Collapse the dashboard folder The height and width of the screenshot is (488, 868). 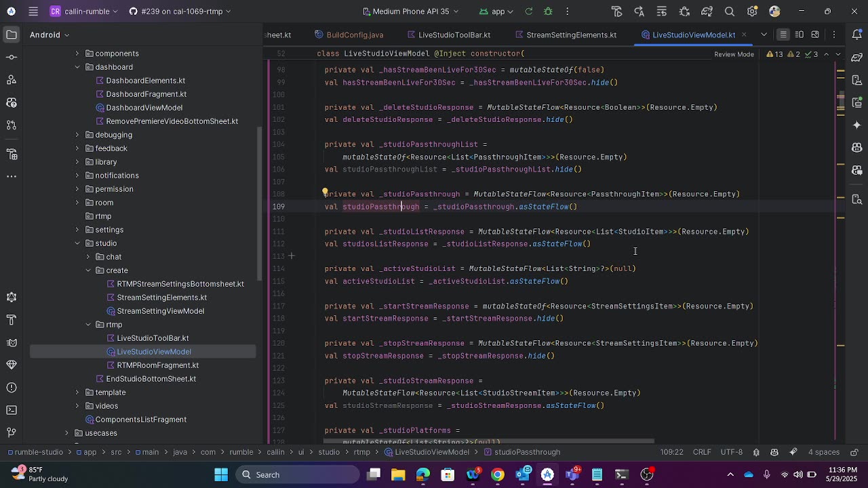click(x=77, y=67)
